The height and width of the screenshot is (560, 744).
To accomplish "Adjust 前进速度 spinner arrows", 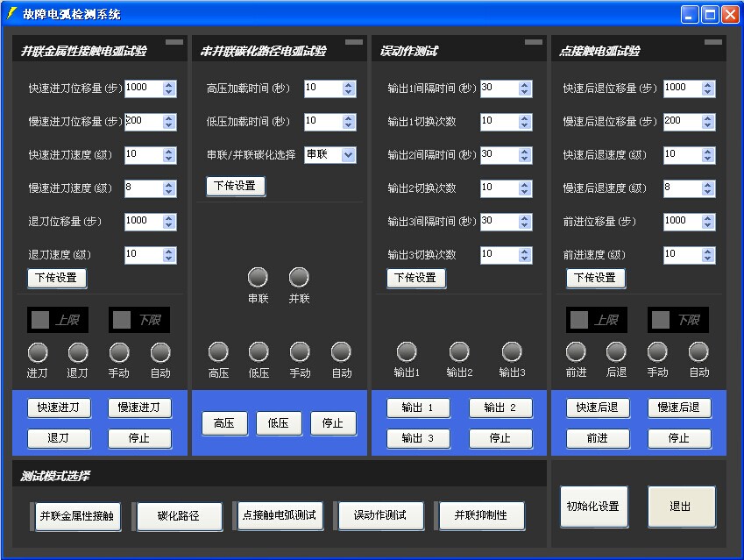I will coord(708,255).
